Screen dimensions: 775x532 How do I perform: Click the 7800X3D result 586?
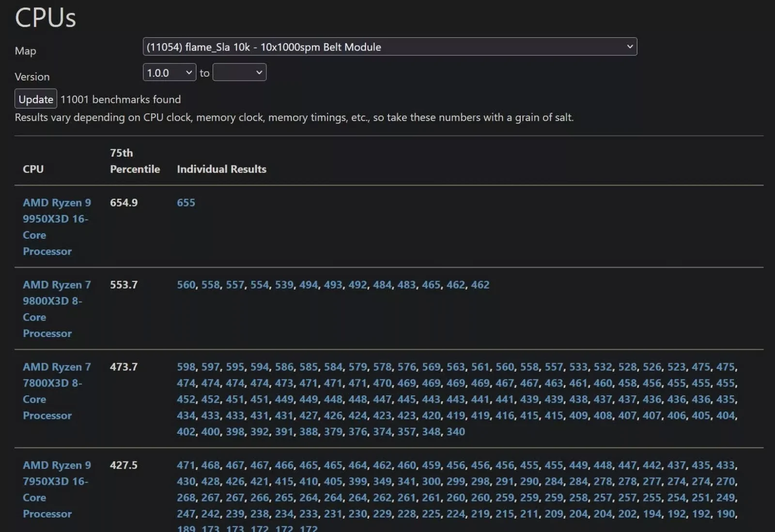284,367
